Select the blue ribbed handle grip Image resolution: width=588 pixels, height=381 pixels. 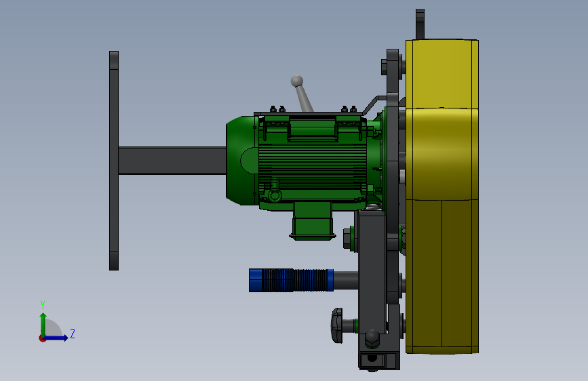pos(292,280)
